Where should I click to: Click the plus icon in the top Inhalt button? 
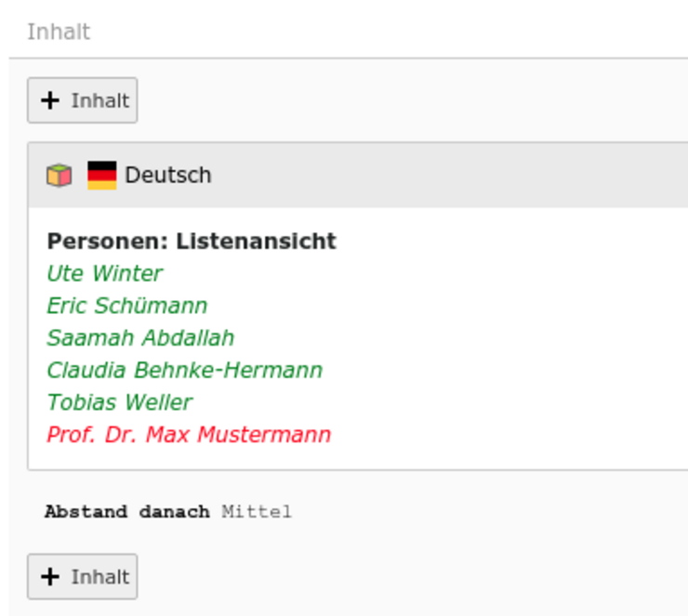click(50, 100)
